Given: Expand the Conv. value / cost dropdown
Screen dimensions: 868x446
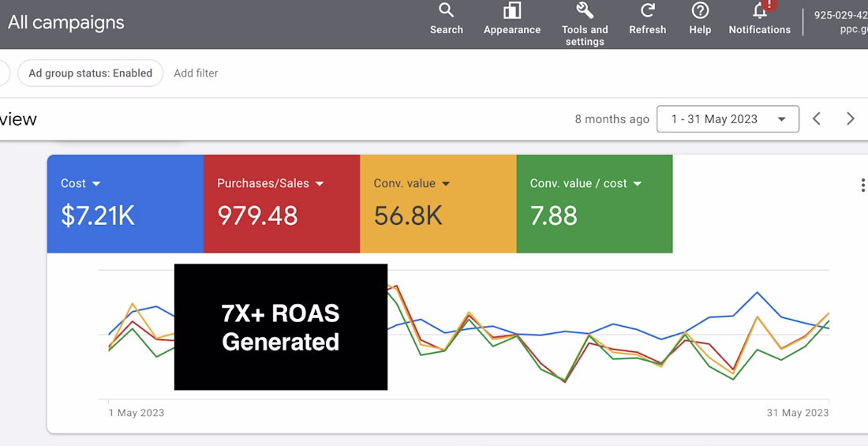Looking at the screenshot, I should (637, 183).
